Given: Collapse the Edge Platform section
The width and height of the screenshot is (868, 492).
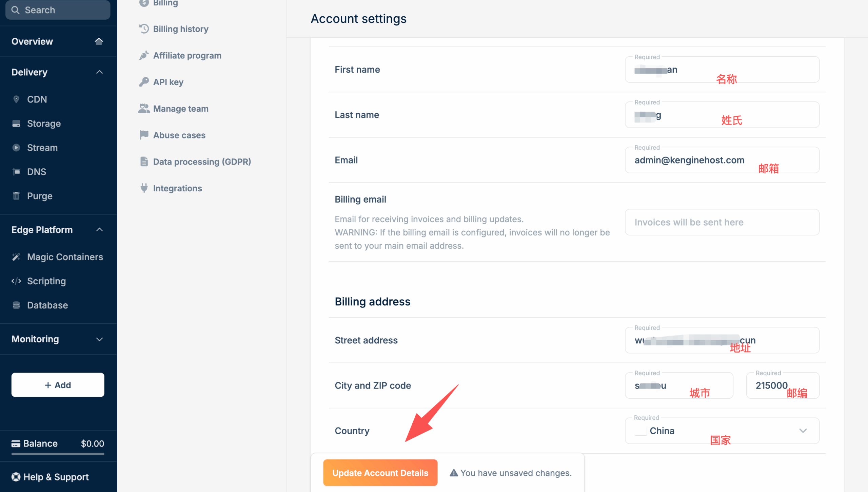Looking at the screenshot, I should [x=99, y=230].
